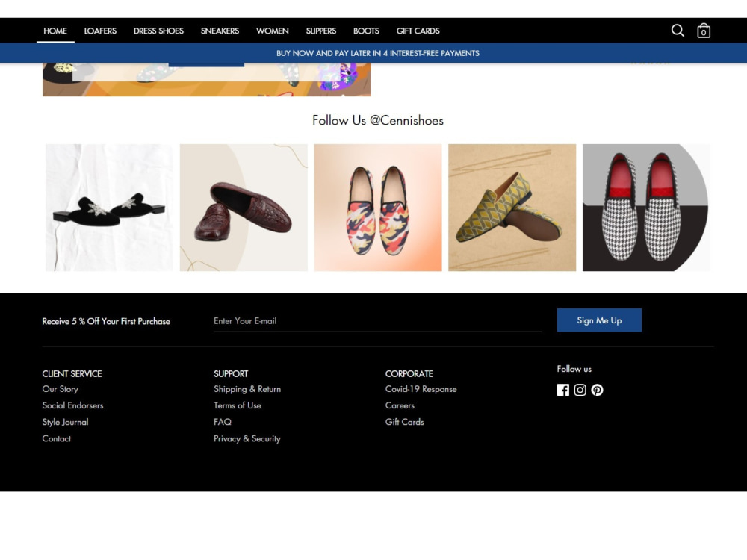Open the BOOTS menu
Viewport: 747px width, 560px height.
point(366,31)
